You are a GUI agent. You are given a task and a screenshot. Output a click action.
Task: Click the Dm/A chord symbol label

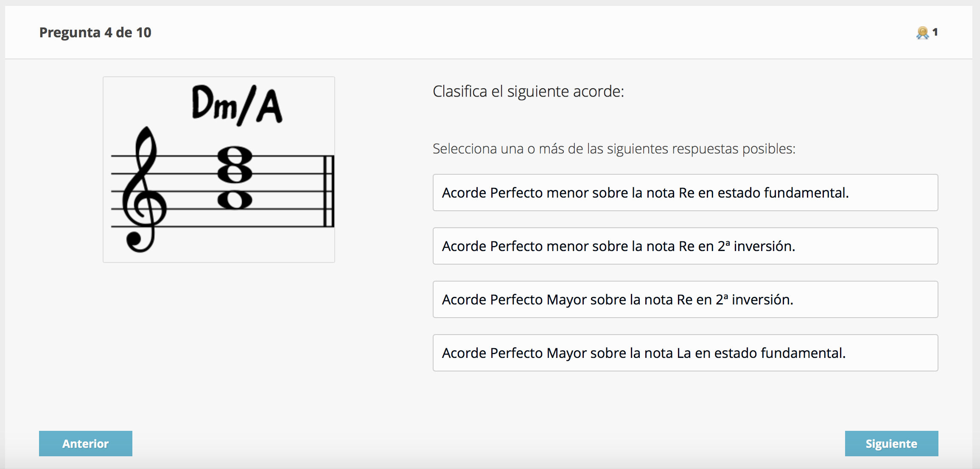[236, 105]
